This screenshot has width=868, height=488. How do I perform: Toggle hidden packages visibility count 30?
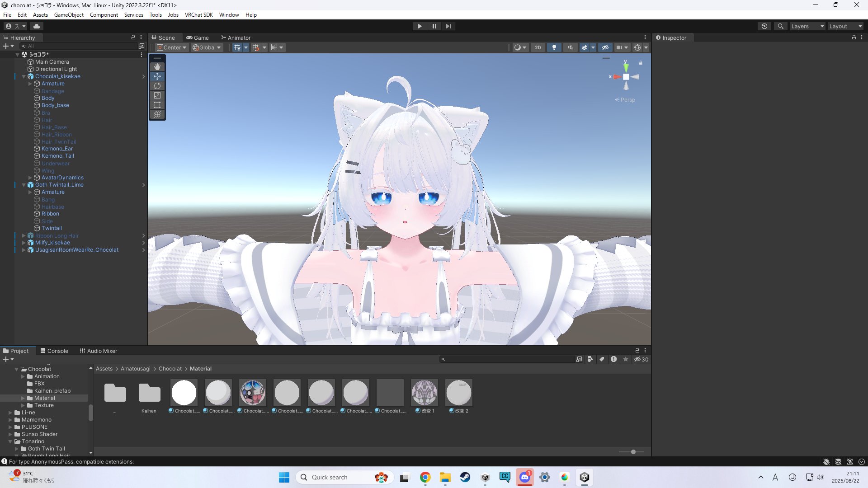(641, 360)
